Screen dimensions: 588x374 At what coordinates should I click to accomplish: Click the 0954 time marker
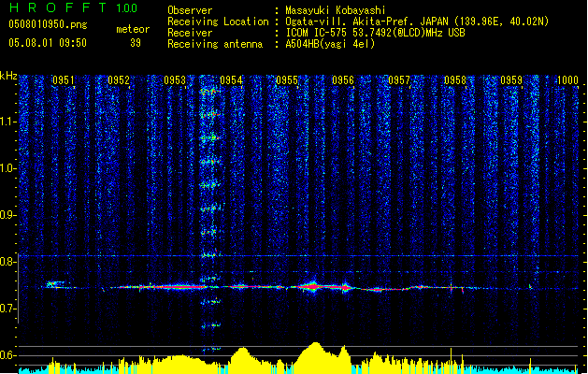pyautogui.click(x=231, y=80)
